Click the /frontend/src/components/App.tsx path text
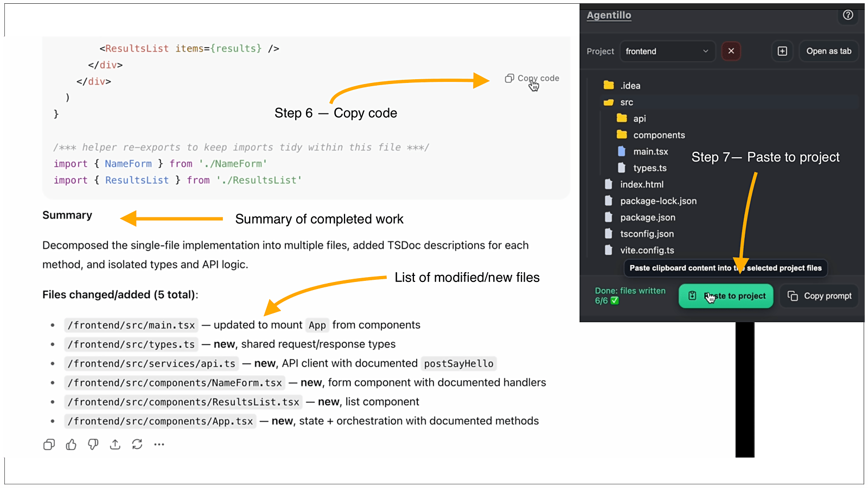Image resolution: width=868 pixels, height=488 pixels. click(x=160, y=421)
